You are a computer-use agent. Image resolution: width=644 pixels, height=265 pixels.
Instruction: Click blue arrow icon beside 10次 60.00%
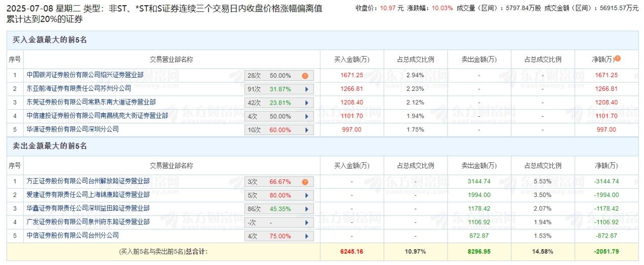[x=306, y=130]
